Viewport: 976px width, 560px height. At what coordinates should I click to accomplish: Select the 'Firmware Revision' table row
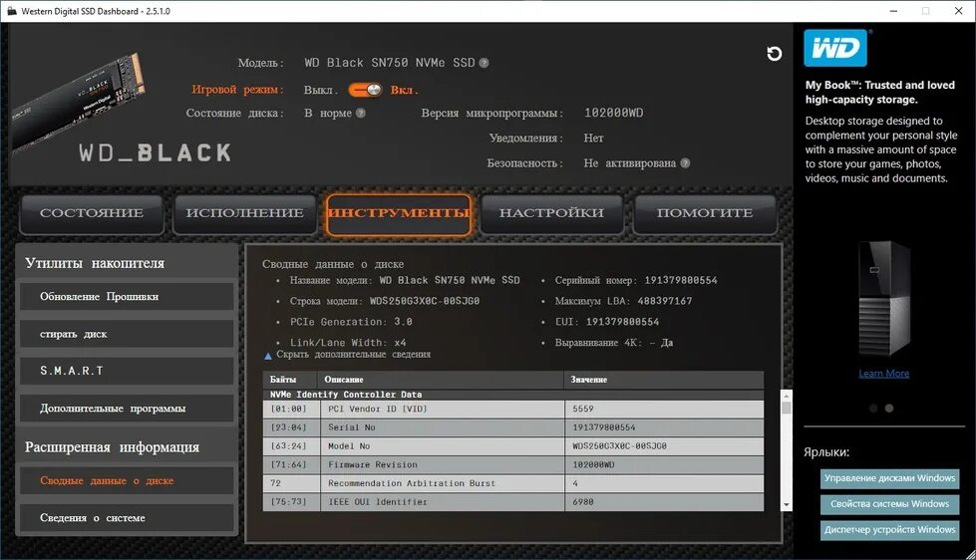click(512, 464)
